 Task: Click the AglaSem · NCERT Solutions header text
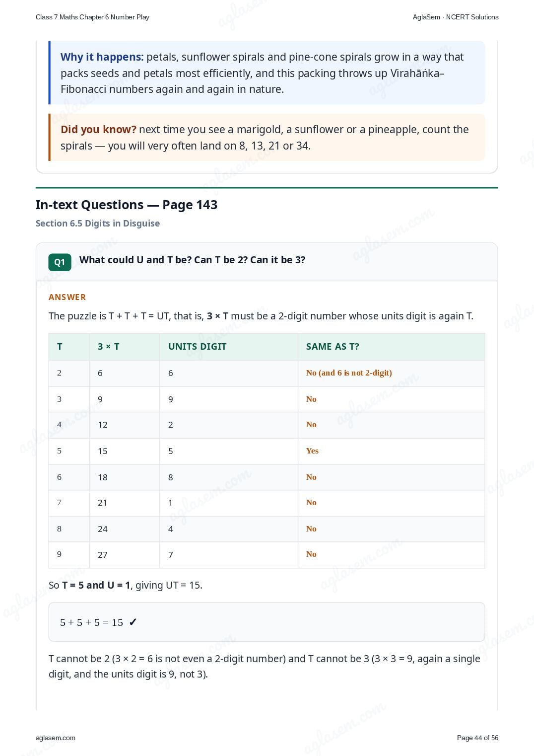(456, 17)
